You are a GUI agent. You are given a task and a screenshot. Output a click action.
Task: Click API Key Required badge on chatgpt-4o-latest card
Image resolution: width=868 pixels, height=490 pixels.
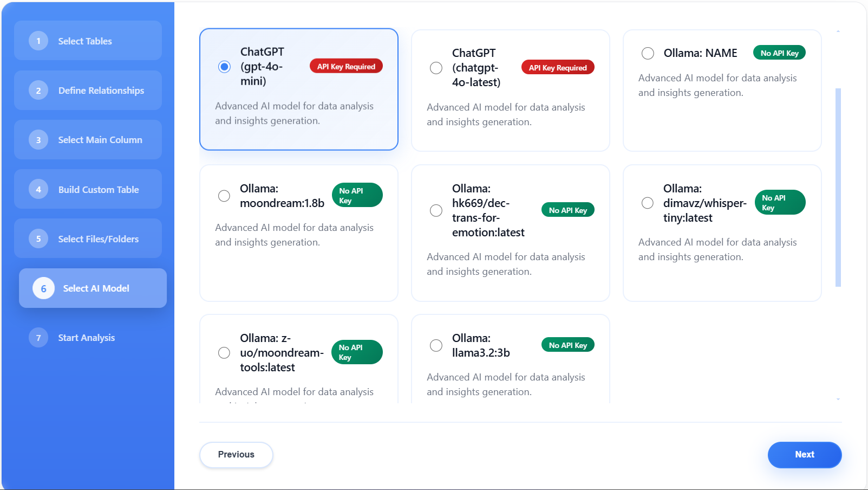pos(558,68)
